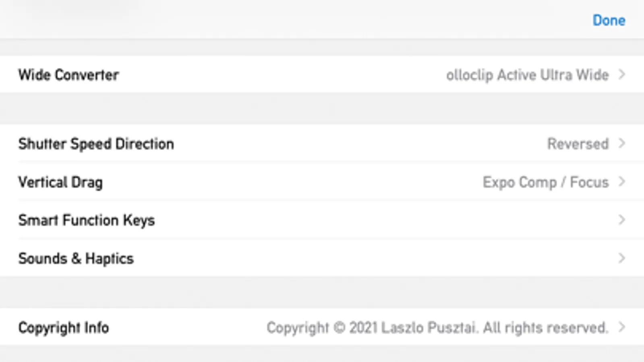The height and width of the screenshot is (362, 644).
Task: Open Sounds & Haptics settings label
Action: 76,259
